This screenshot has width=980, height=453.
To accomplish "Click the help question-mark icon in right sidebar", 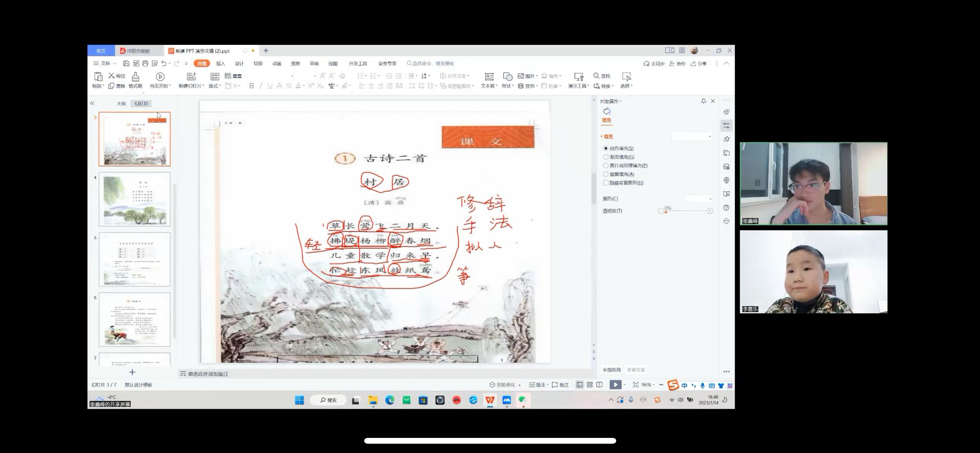I will 726,208.
